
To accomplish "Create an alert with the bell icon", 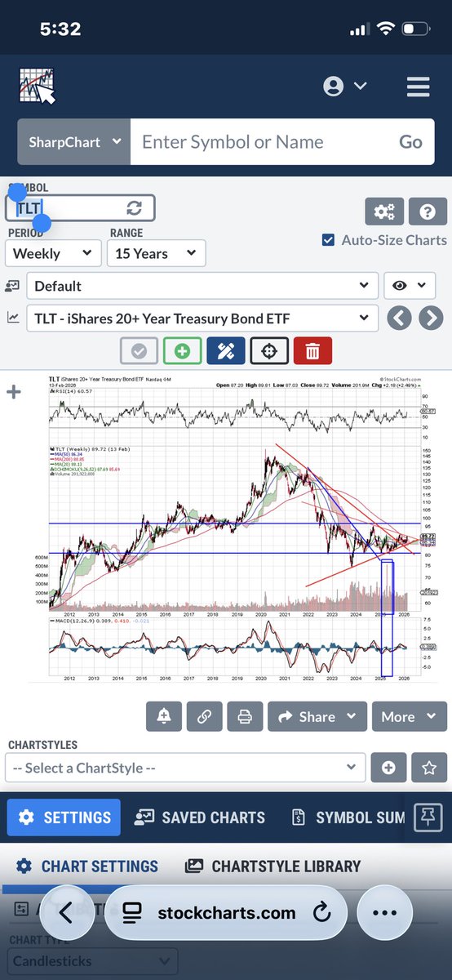I will 164,716.
